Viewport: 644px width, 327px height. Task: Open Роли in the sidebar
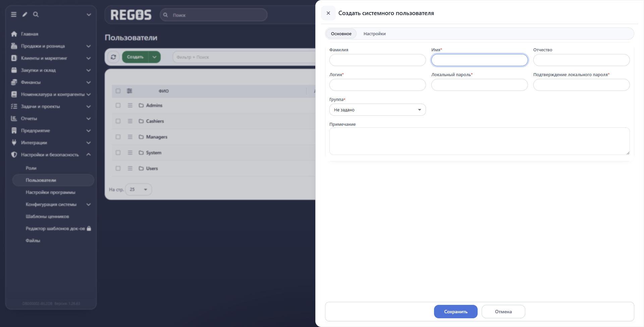click(x=31, y=168)
